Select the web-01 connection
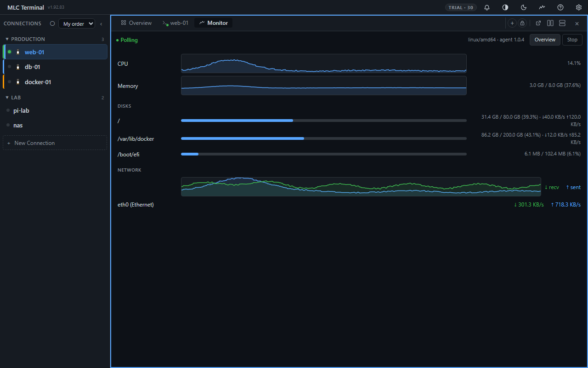Viewport: 588px width, 368px height. 55,52
